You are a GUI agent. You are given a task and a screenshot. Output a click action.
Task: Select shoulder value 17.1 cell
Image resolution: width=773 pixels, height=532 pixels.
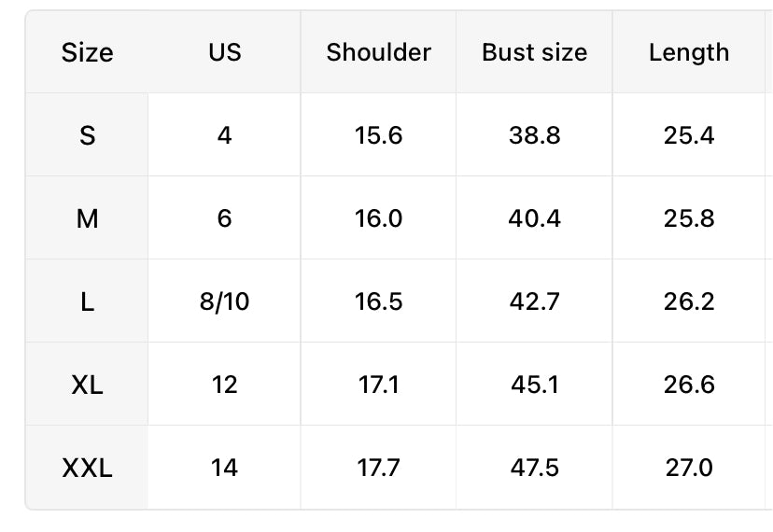378,385
